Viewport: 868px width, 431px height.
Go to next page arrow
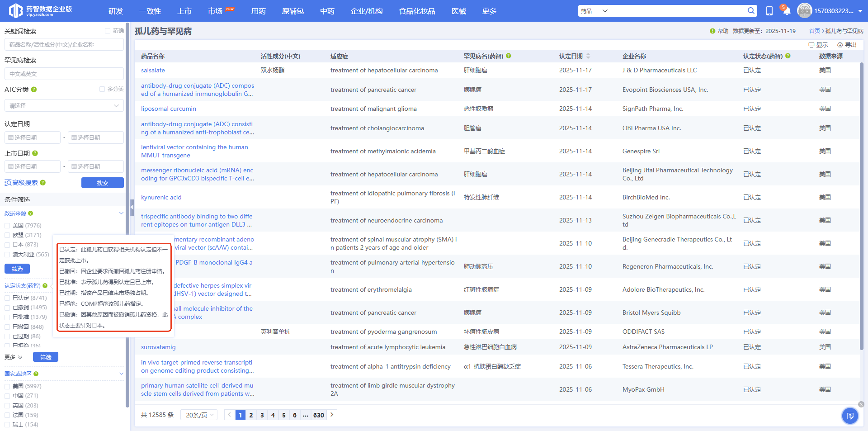pos(332,415)
